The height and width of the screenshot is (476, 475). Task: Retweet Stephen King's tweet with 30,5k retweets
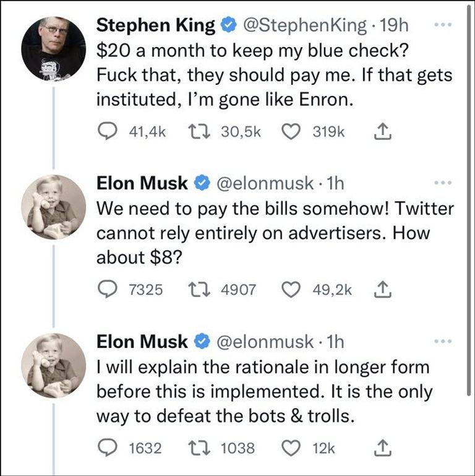(198, 132)
